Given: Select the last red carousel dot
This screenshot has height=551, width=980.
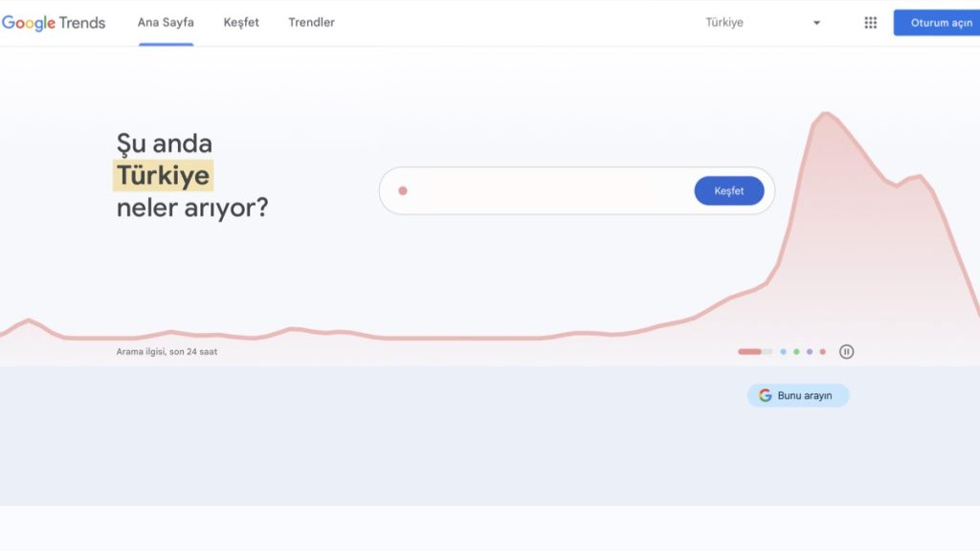Looking at the screenshot, I should [823, 352].
